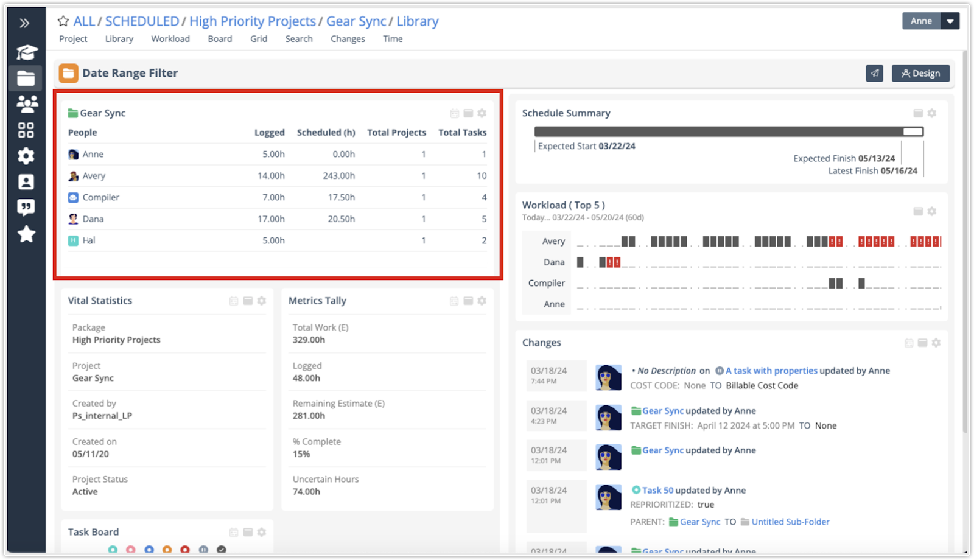The image size is (974, 560).
Task: Expand the left sidebar with double chevron
Action: pos(24,23)
